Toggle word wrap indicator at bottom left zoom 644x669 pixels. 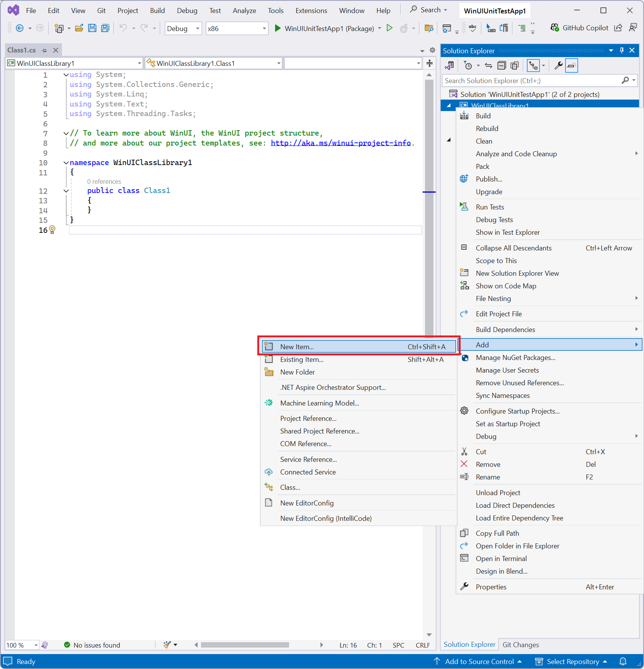(x=46, y=645)
